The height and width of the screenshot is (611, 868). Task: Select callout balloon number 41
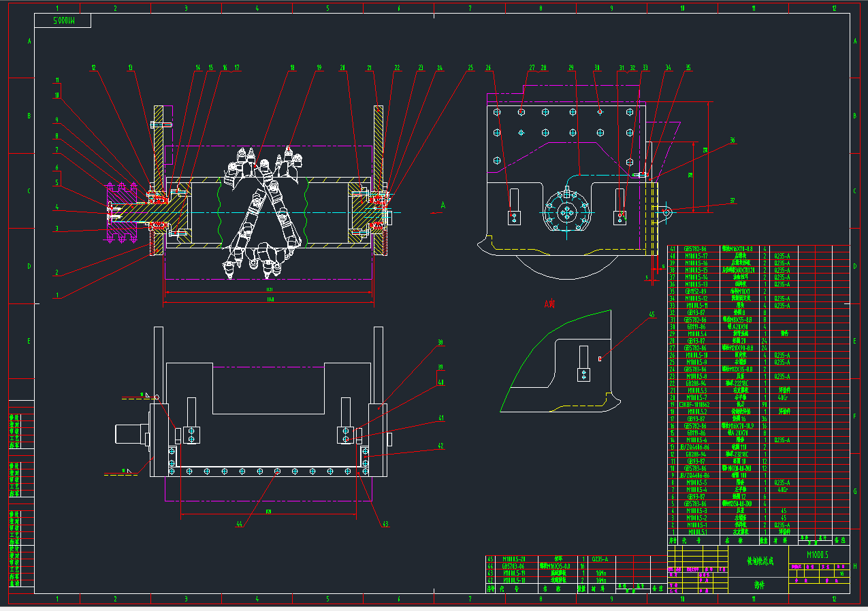click(x=440, y=418)
